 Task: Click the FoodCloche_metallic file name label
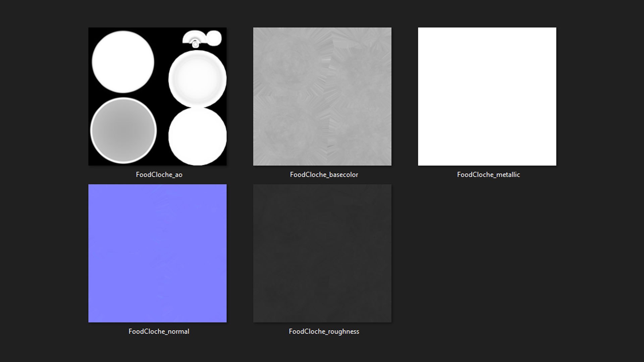pos(488,175)
